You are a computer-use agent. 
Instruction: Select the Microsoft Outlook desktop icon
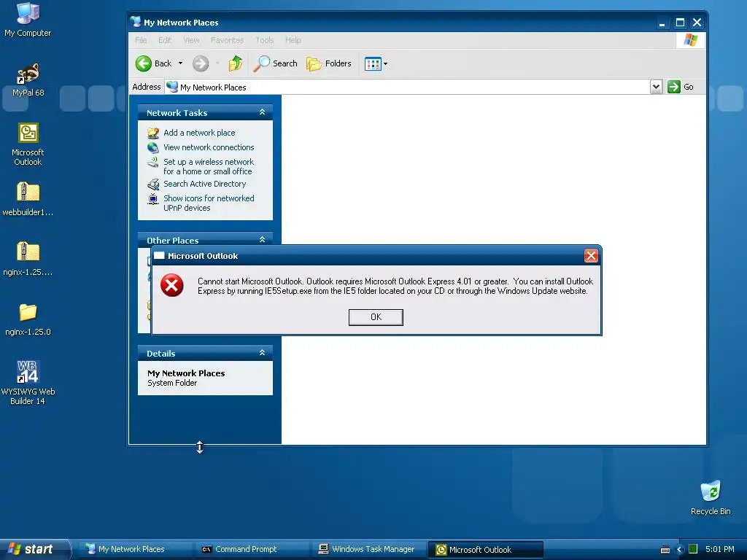[28, 144]
